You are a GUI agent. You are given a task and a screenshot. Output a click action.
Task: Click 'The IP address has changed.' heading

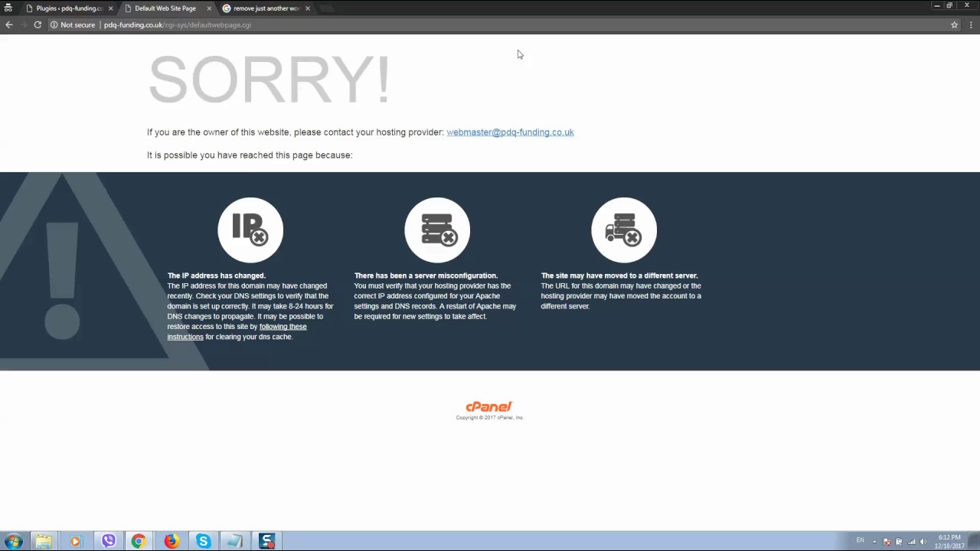click(x=217, y=275)
